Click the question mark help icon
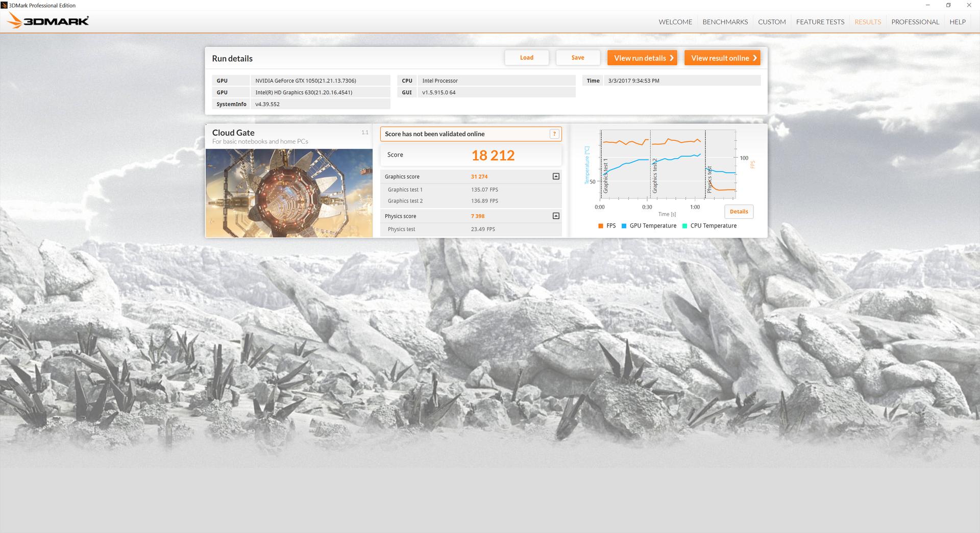This screenshot has height=533, width=980. point(554,134)
